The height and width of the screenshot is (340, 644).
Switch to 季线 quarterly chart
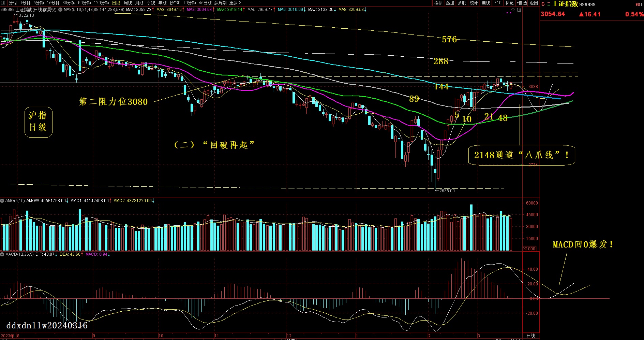[151, 3]
